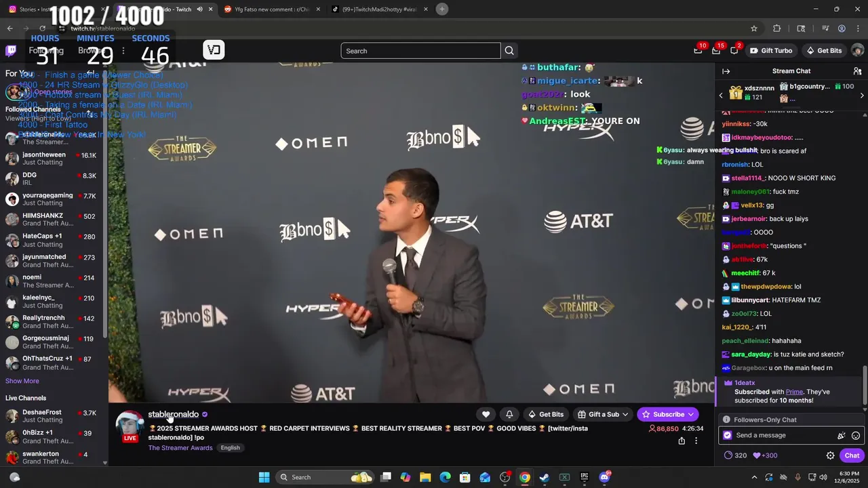The width and height of the screenshot is (868, 488).
Task: Show previous gift leaderboard entry
Action: (x=721, y=96)
